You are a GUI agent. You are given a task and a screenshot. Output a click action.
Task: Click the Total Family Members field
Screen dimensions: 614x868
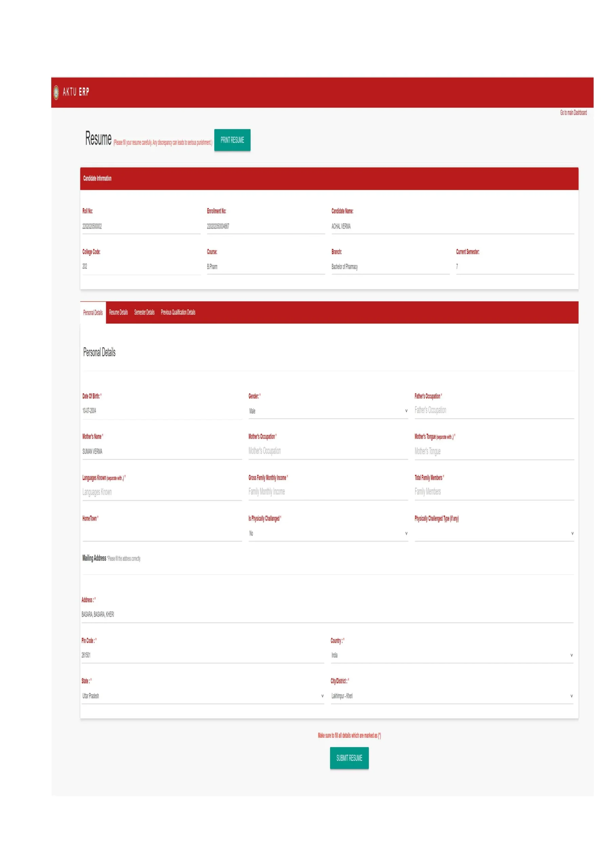(x=494, y=492)
